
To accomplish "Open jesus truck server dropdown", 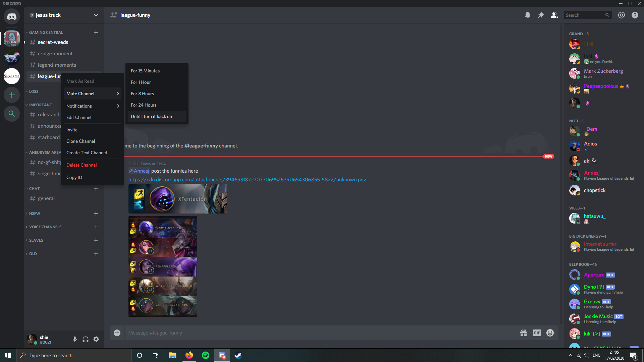I will [x=64, y=15].
